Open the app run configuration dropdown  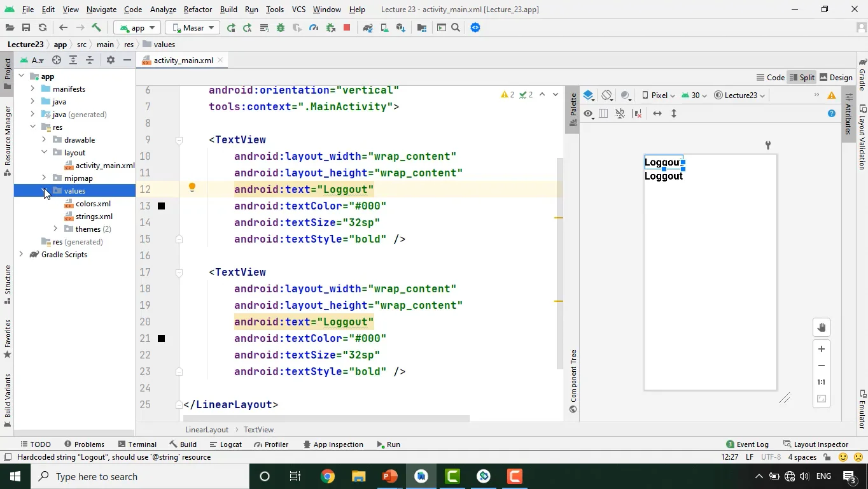(x=137, y=28)
